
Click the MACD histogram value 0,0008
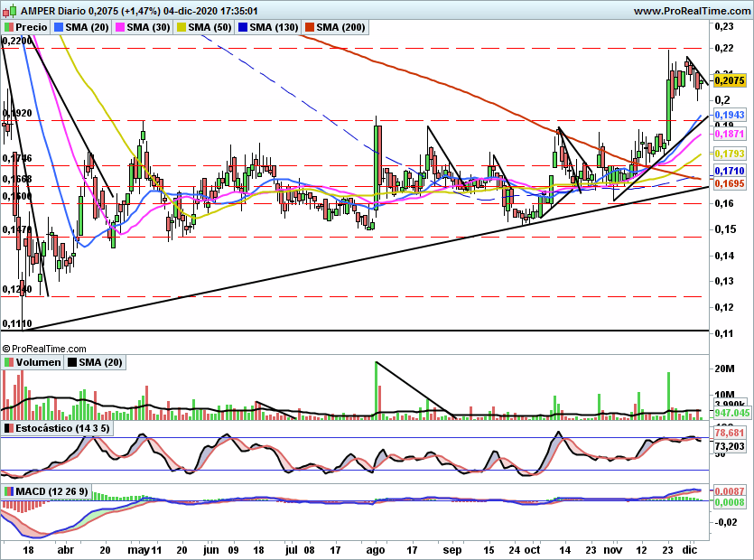pyautogui.click(x=730, y=502)
